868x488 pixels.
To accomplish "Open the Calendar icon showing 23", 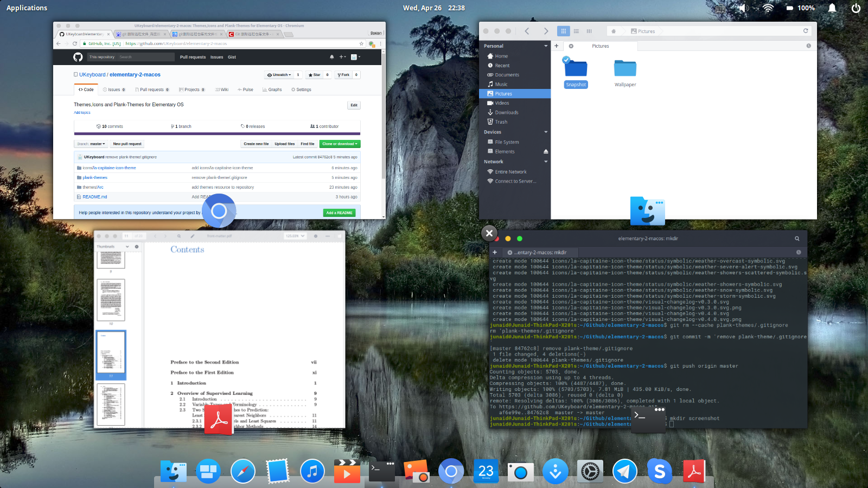I will point(486,471).
